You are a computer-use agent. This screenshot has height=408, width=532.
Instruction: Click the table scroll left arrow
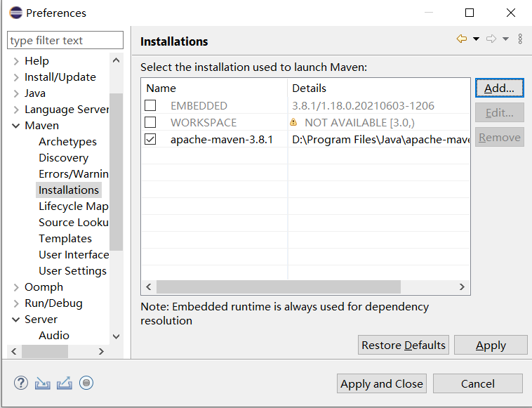(149, 287)
